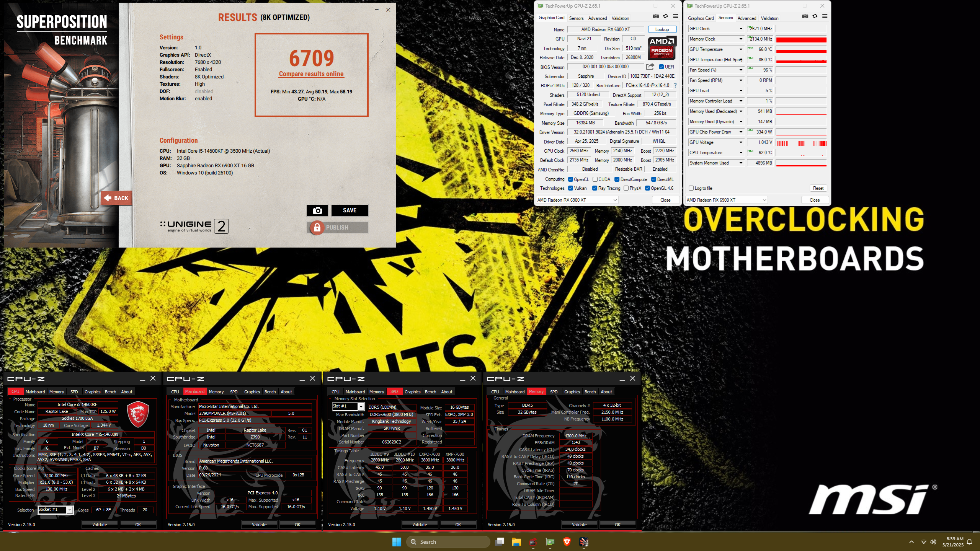Viewport: 980px width, 551px height.
Task: Click the Superposition benchmark taskbar icon
Action: click(x=584, y=542)
